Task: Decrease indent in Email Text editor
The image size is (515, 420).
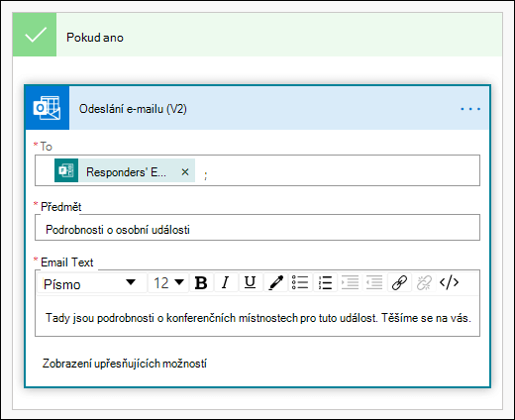Action: (374, 282)
